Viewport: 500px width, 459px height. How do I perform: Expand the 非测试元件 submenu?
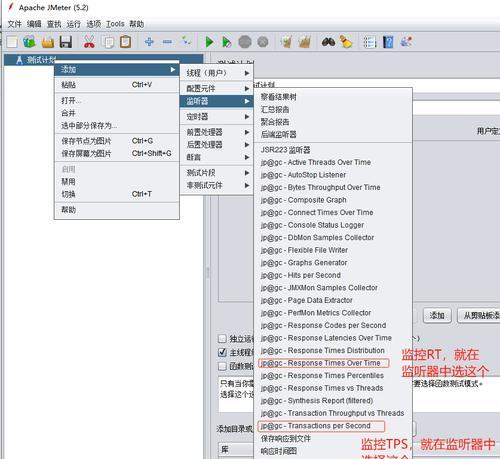pos(217,185)
